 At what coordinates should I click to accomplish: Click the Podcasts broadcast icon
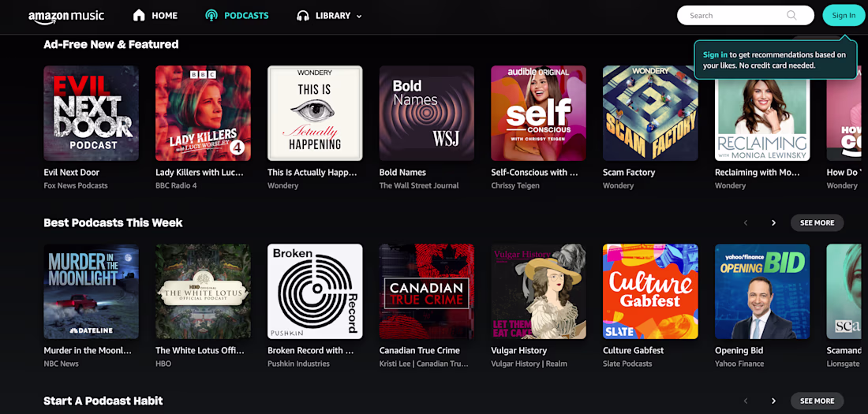[211, 16]
